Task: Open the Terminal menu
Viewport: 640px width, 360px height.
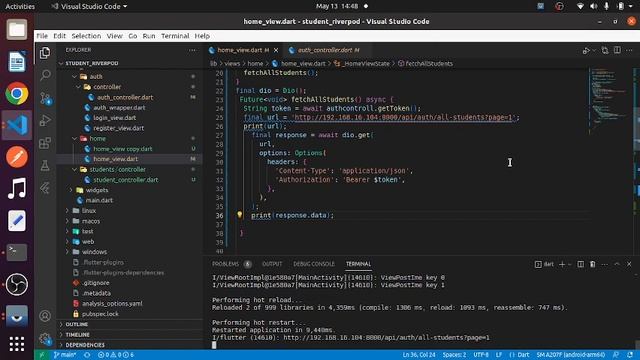Action: (x=175, y=36)
